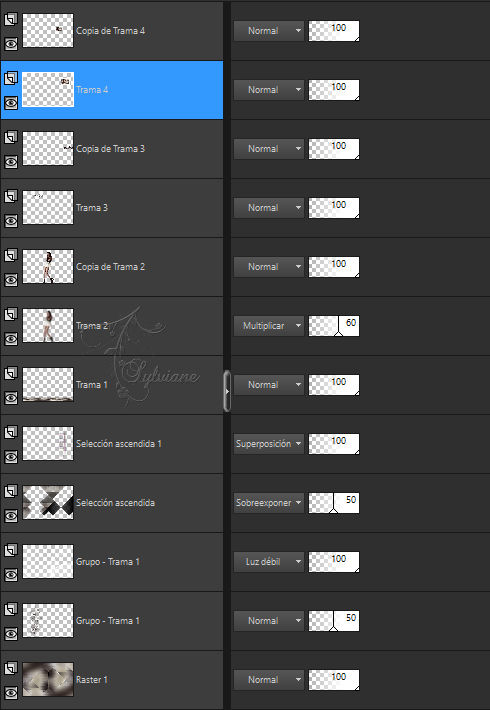Click the Selección ascendida layer thumbnail
Image resolution: width=490 pixels, height=710 pixels.
pos(48,502)
